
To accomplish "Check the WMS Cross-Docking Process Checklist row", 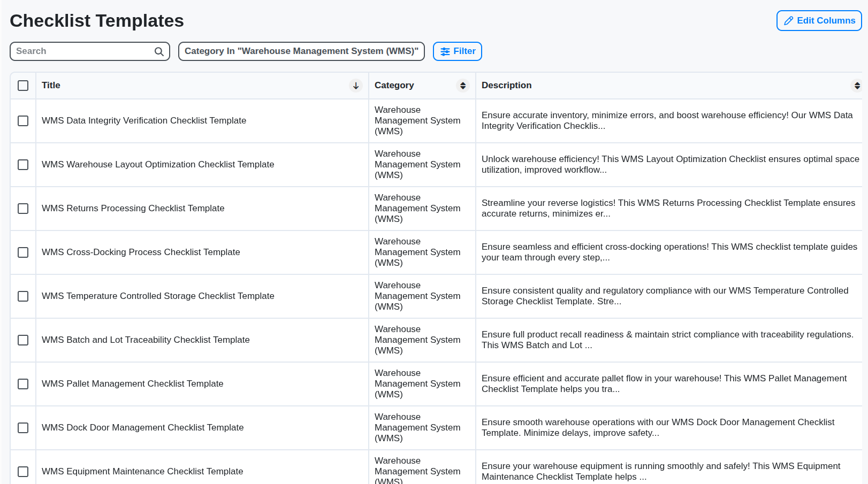I will 23,252.
